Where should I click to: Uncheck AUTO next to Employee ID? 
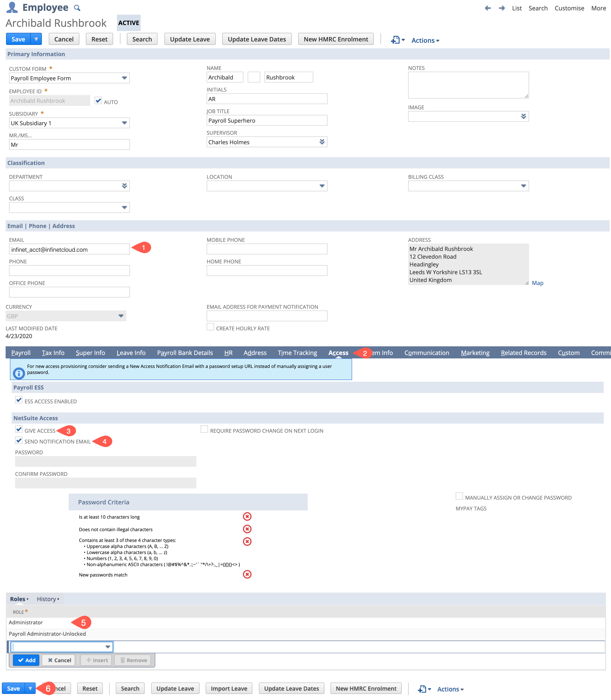point(98,100)
